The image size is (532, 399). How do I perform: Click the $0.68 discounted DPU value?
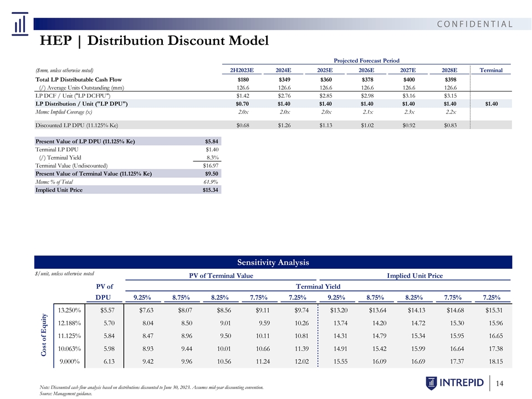coord(243,125)
